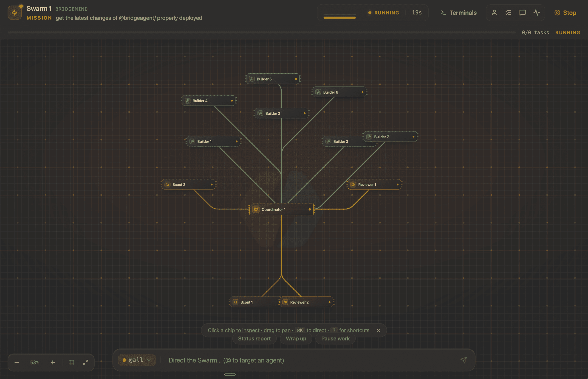Click the Builder 4 wrench icon
The height and width of the screenshot is (379, 588).
(188, 101)
